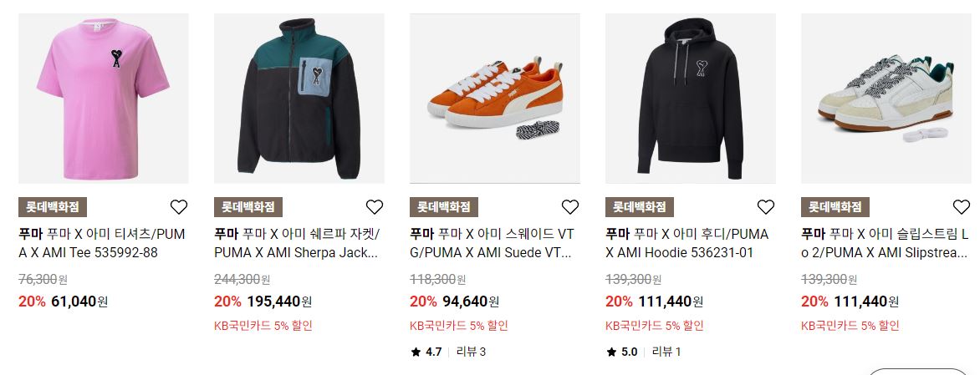The image size is (980, 375).
Task: Add the orange Suede VTG sneakers to wishlist
Action: click(x=570, y=207)
